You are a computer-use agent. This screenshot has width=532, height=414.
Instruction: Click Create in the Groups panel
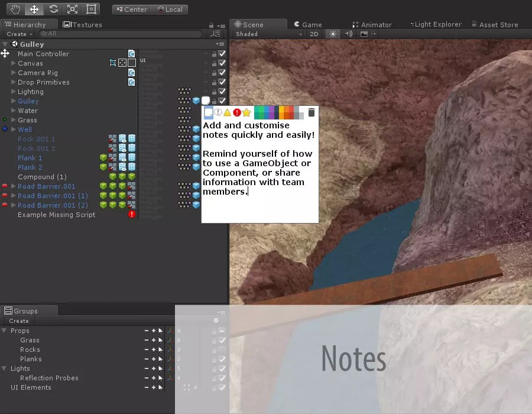19,321
